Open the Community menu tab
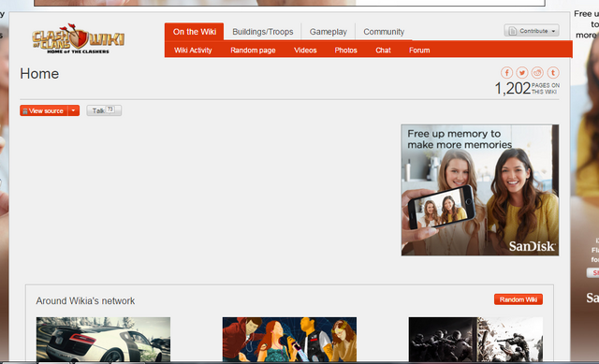Image resolution: width=599 pixels, height=364 pixels. pyautogui.click(x=384, y=32)
